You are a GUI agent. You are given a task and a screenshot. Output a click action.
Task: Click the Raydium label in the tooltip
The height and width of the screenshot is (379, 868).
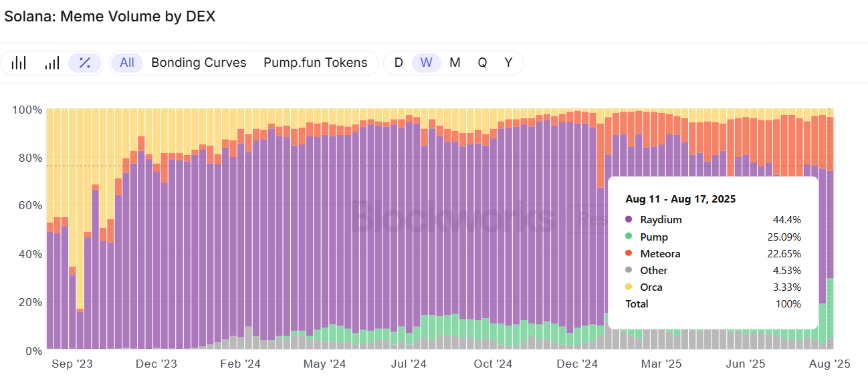click(x=661, y=220)
